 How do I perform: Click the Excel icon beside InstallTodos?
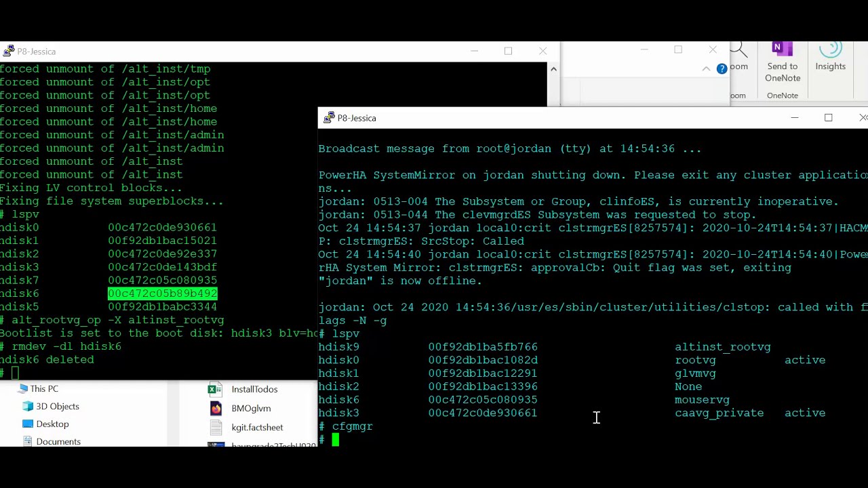(x=216, y=390)
